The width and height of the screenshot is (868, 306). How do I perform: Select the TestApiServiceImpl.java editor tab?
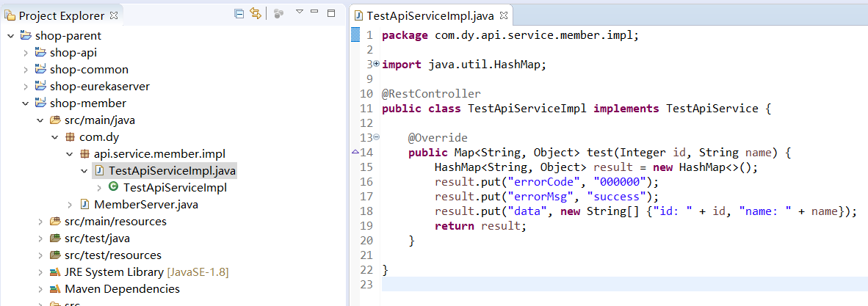pyautogui.click(x=431, y=15)
